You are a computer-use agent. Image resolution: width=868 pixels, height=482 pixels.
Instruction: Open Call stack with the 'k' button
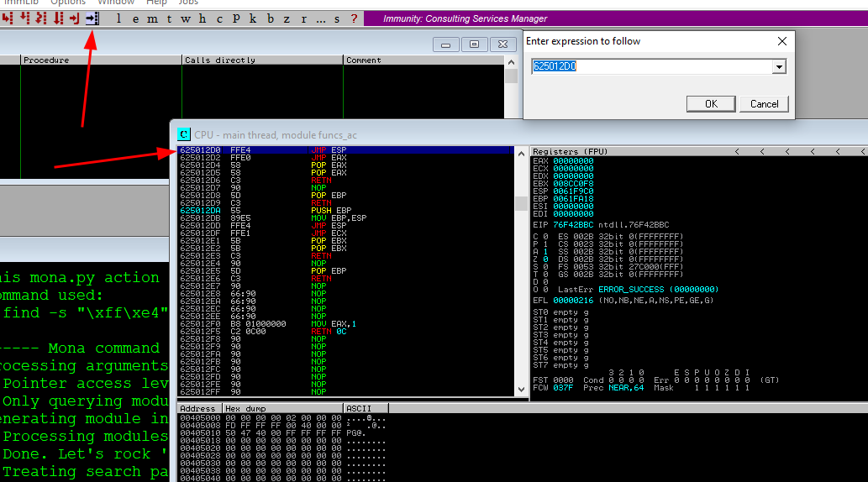pyautogui.click(x=253, y=18)
